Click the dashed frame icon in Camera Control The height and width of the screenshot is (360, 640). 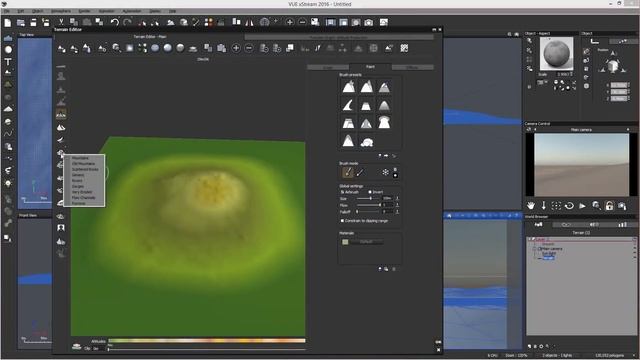pos(556,206)
